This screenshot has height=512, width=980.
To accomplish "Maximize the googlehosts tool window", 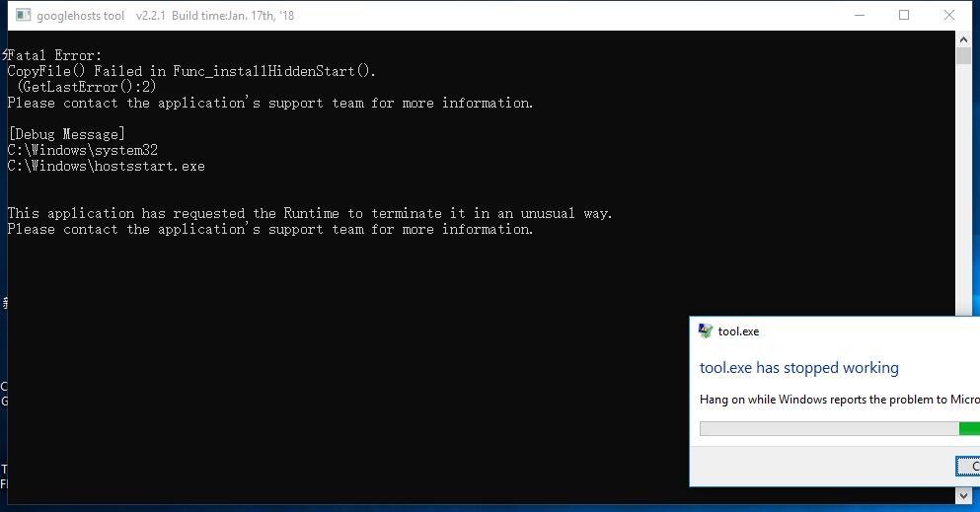I will click(904, 15).
